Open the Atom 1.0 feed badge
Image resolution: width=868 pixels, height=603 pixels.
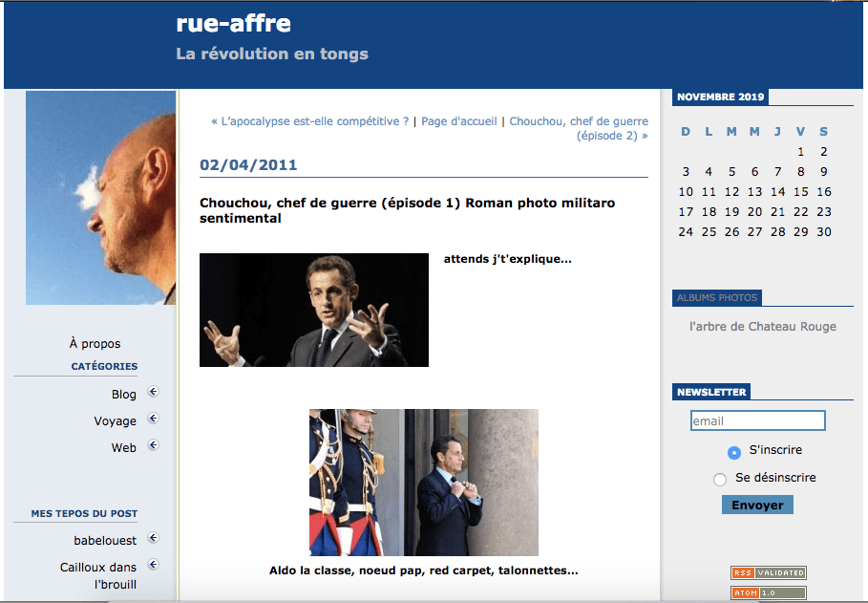[x=769, y=592]
